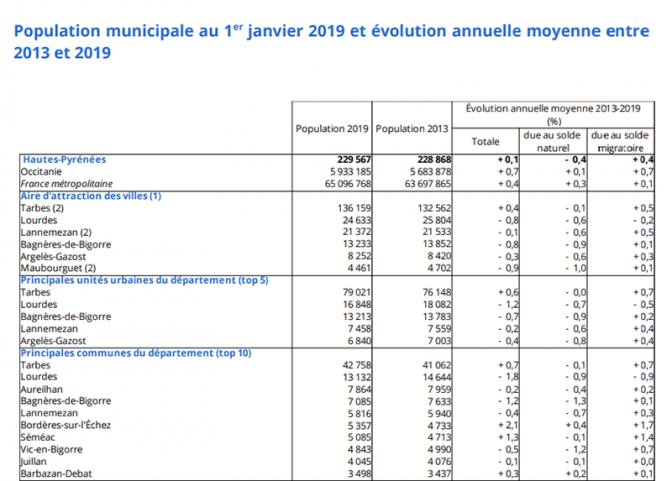The width and height of the screenshot is (672, 481).
Task: Select the Bordères-sur-l'Échez row label
Action: (x=69, y=424)
